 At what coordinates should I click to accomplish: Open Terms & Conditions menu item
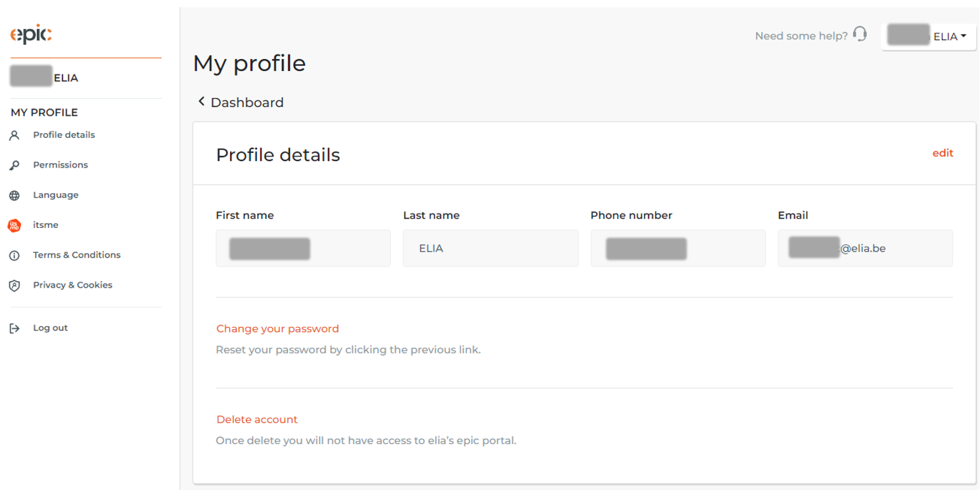(77, 255)
